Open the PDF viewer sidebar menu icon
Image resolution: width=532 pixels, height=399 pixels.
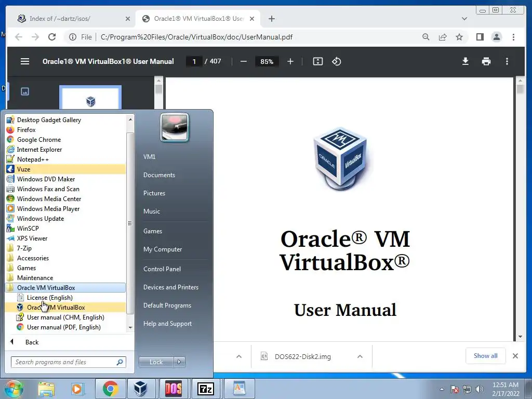click(x=25, y=61)
